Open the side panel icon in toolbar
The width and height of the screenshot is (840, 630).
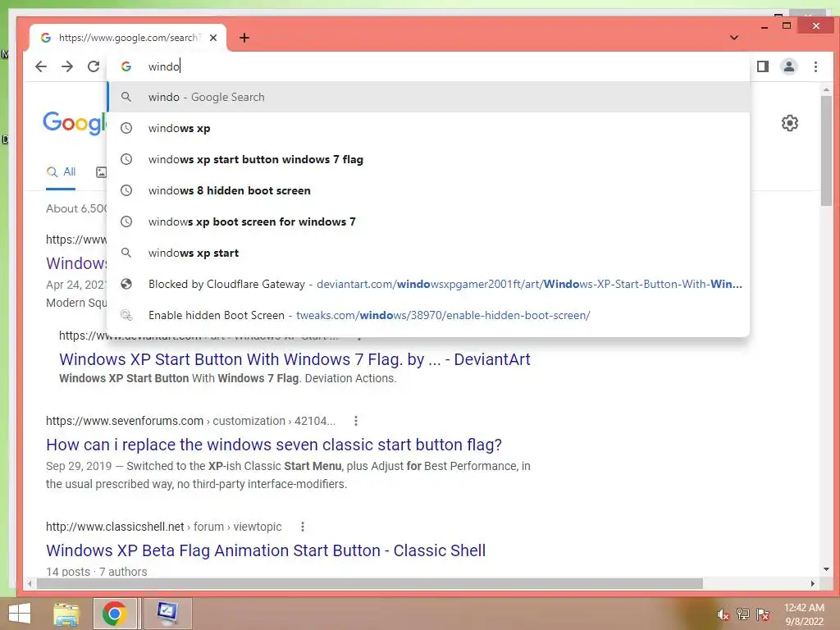coord(762,66)
